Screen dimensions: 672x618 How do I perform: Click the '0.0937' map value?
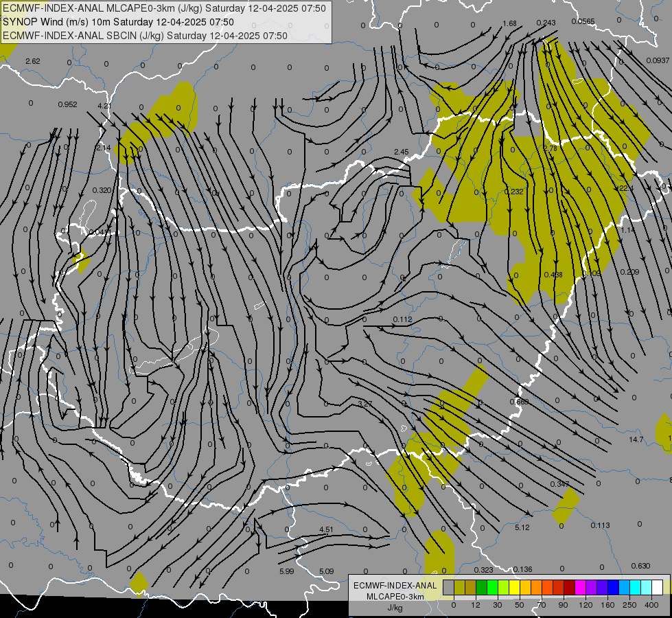coord(658,60)
